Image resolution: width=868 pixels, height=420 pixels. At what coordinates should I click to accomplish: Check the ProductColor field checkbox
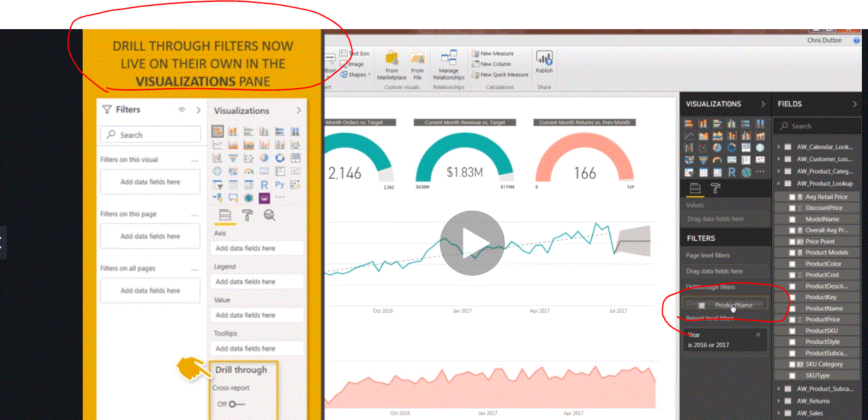(792, 264)
